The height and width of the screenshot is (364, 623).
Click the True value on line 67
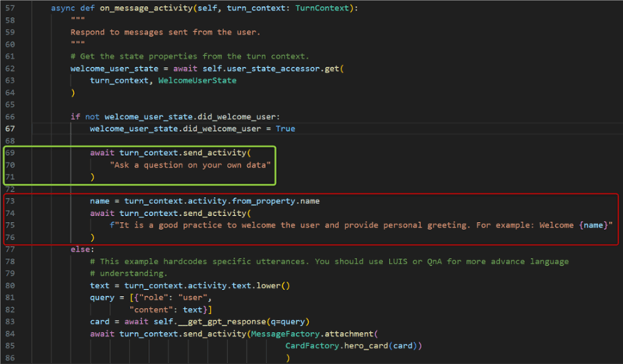(285, 129)
